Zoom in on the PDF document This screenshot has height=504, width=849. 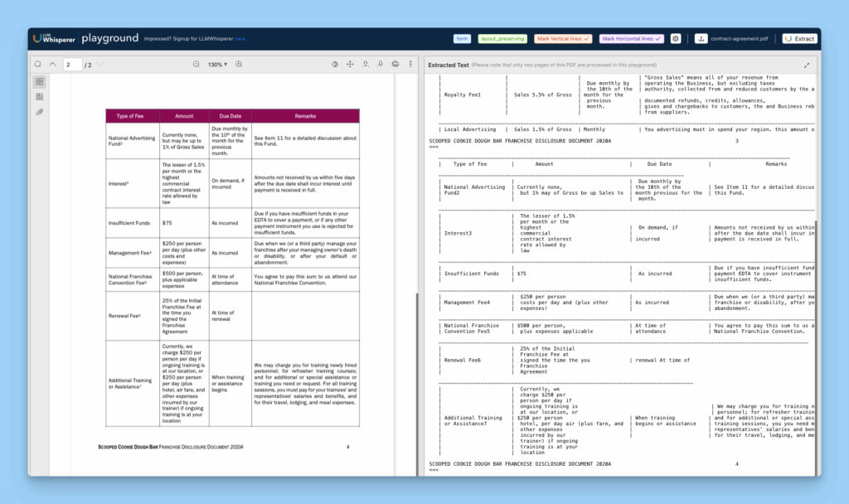(x=239, y=65)
